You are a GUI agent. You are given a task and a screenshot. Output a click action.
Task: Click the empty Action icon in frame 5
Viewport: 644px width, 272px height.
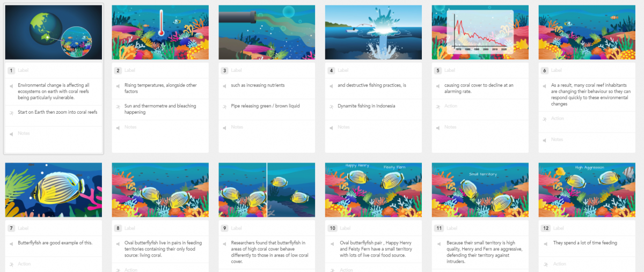(x=438, y=106)
